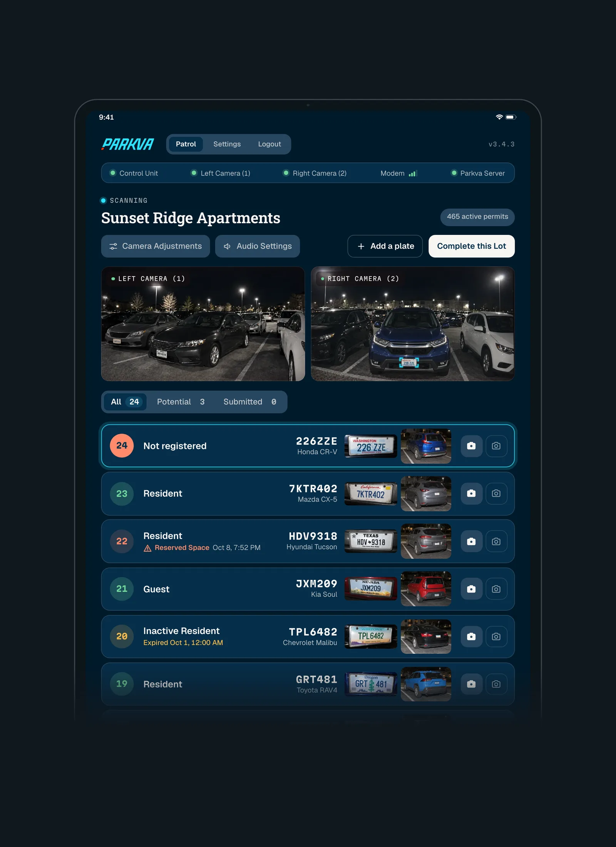
Task: Open the Left Camera (1) feed
Action: [x=203, y=324]
